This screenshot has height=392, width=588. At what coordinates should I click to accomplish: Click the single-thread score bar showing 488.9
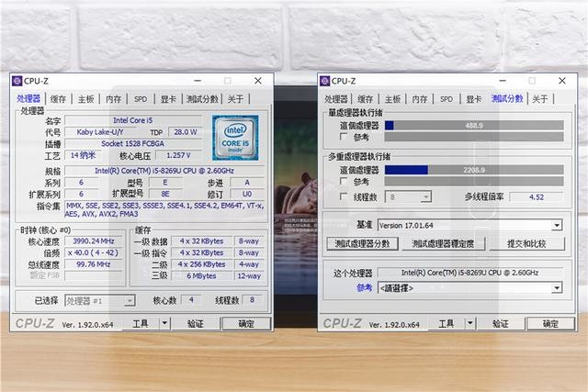point(474,126)
